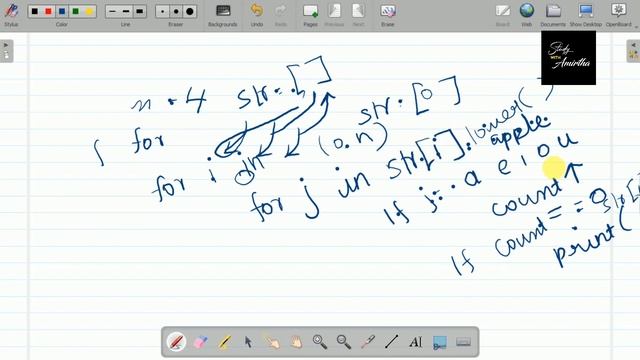Select the arrow Selector tool

[248, 342]
